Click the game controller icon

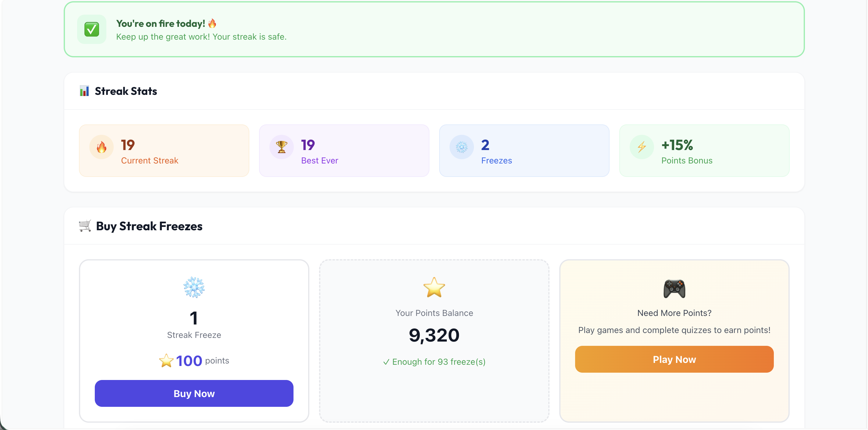[x=674, y=289]
